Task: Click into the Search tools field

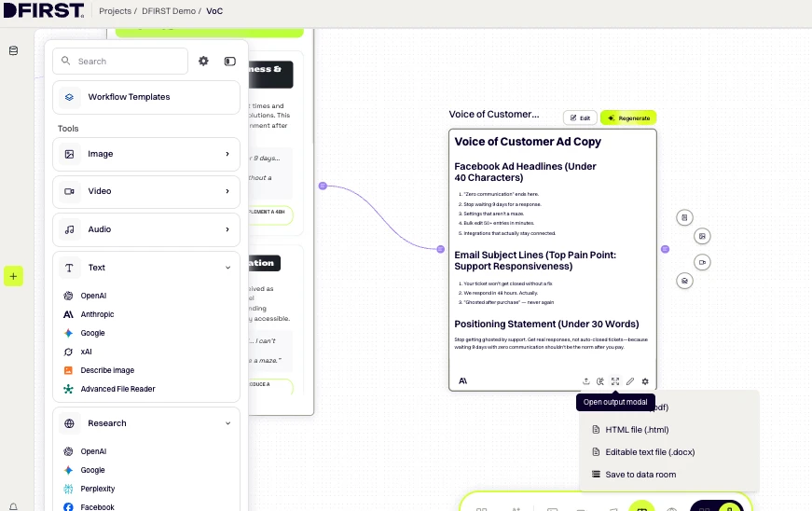Action: 120,62
